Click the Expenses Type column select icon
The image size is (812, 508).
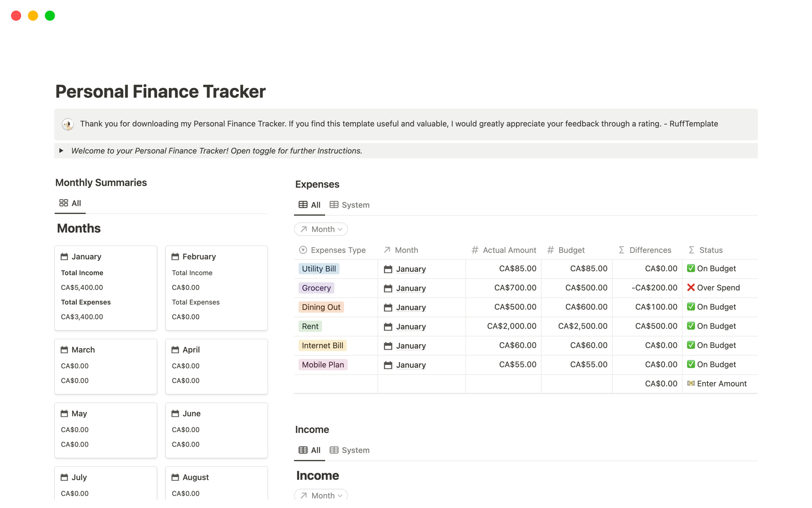[303, 250]
